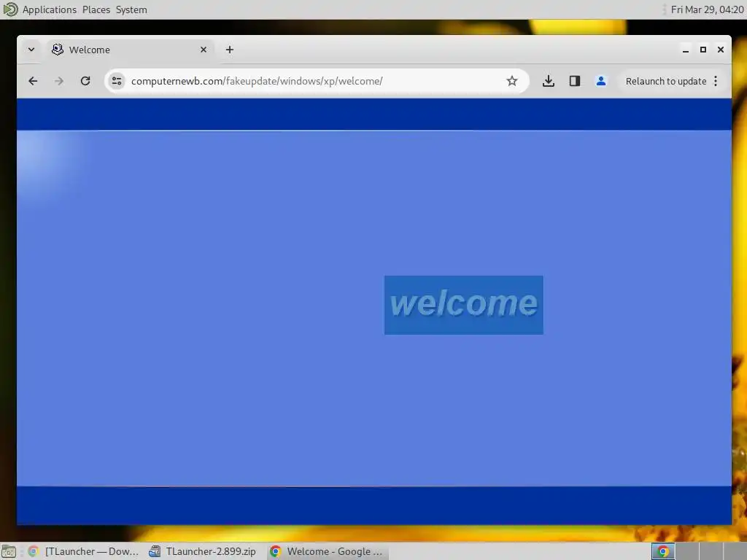Click the MATE logo icon in the top panel
This screenshot has height=560, width=747.
pos(9,9)
